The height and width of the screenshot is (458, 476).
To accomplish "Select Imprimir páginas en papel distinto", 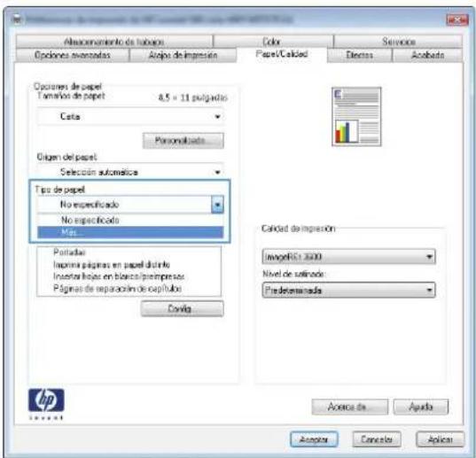I will click(x=112, y=265).
